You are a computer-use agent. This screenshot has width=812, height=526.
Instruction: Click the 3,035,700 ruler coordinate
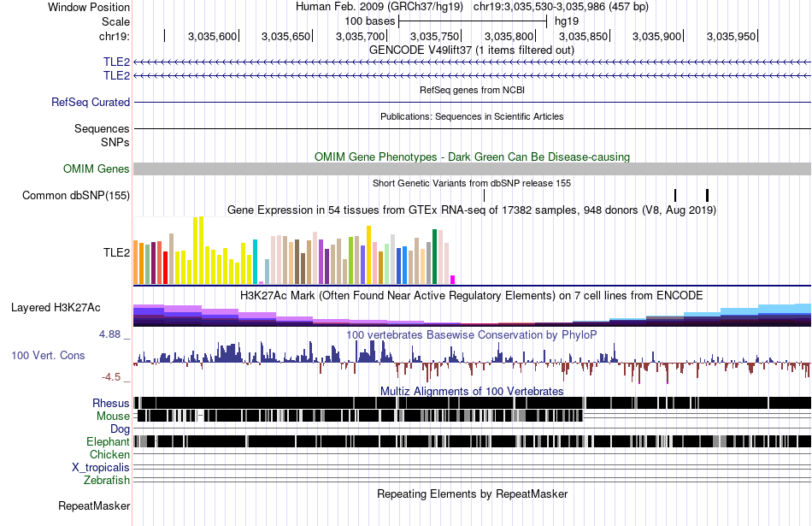point(361,36)
